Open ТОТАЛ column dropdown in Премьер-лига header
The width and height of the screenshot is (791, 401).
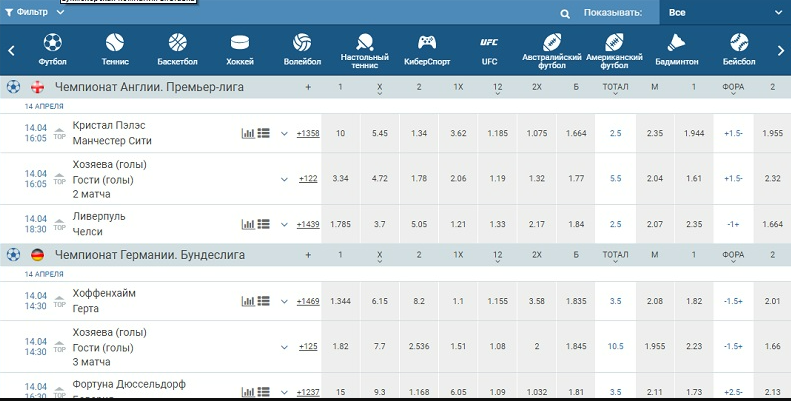pos(615,88)
